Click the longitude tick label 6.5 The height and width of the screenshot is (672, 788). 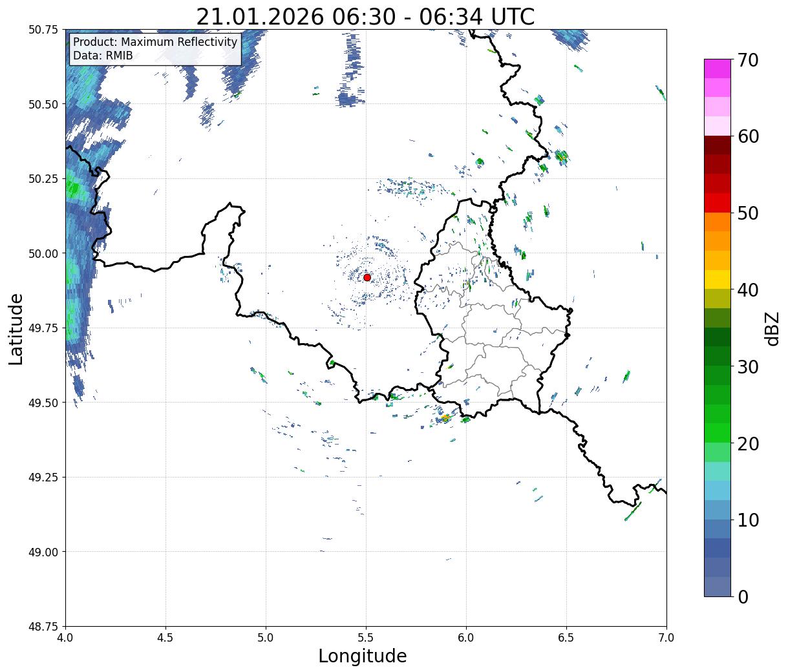(566, 637)
